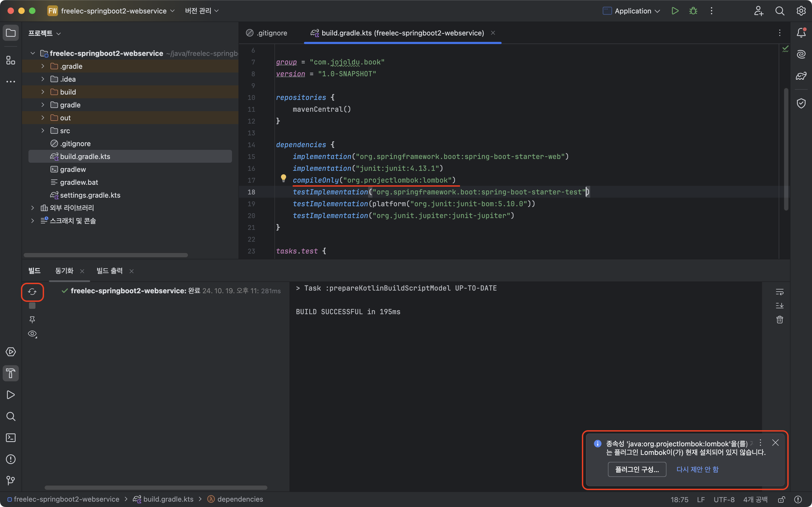This screenshot has width=812, height=507.
Task: Click the project tree horizontal scrollbar
Action: (x=106, y=255)
